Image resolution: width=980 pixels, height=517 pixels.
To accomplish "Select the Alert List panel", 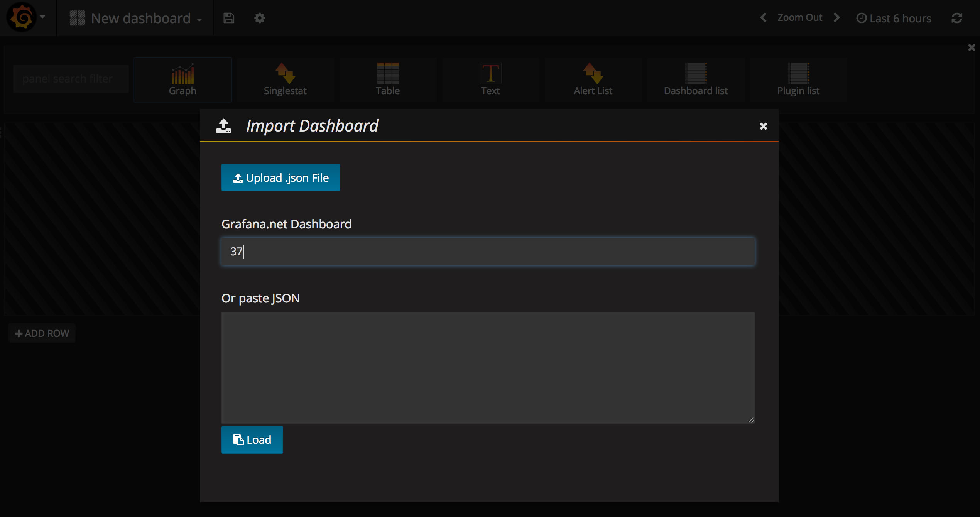I will pyautogui.click(x=593, y=79).
